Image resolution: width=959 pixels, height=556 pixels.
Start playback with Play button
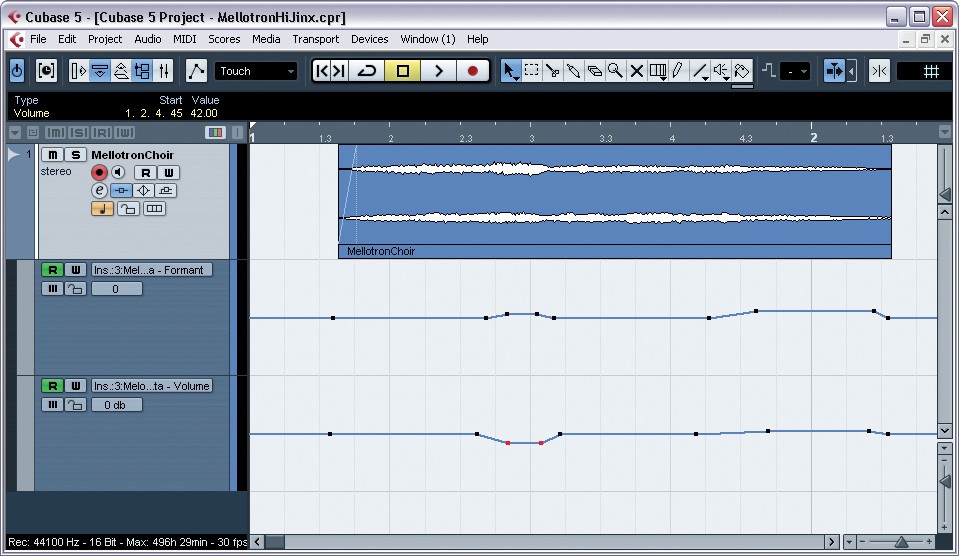coord(438,71)
